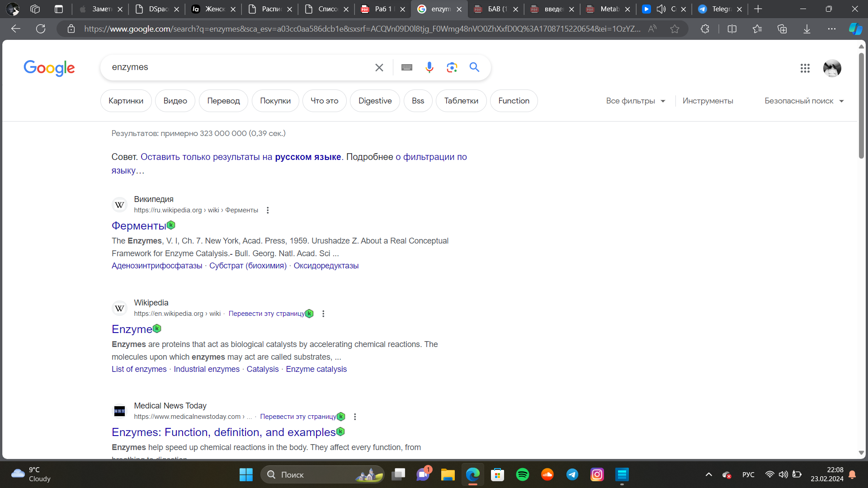
Task: Open the browser Extensions puzzle icon
Action: (705, 29)
